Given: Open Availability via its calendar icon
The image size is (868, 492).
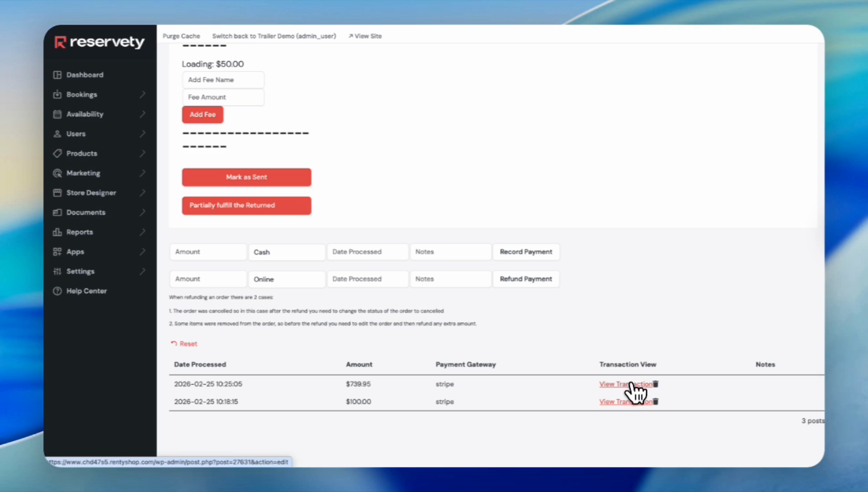Looking at the screenshot, I should click(57, 114).
